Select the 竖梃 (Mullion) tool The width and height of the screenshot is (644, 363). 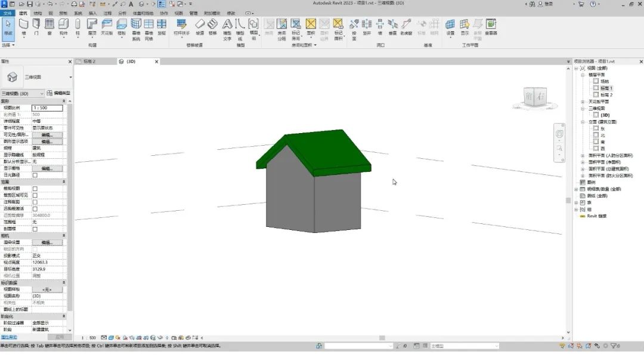tap(162, 27)
